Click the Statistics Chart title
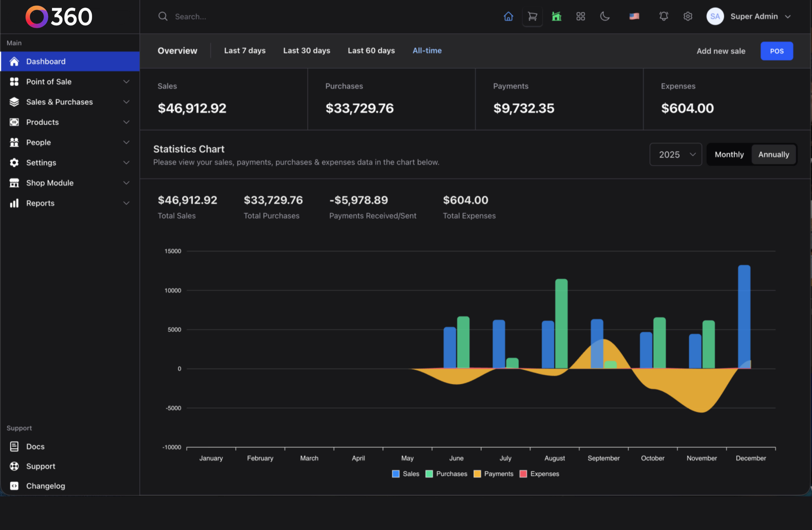Screen dimensions: 812x530 coord(189,149)
